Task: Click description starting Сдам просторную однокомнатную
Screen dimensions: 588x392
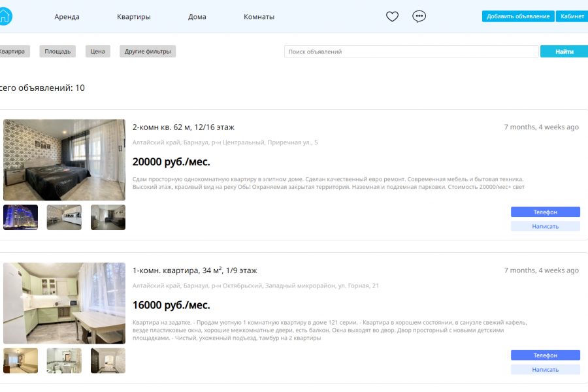Action: click(x=329, y=183)
